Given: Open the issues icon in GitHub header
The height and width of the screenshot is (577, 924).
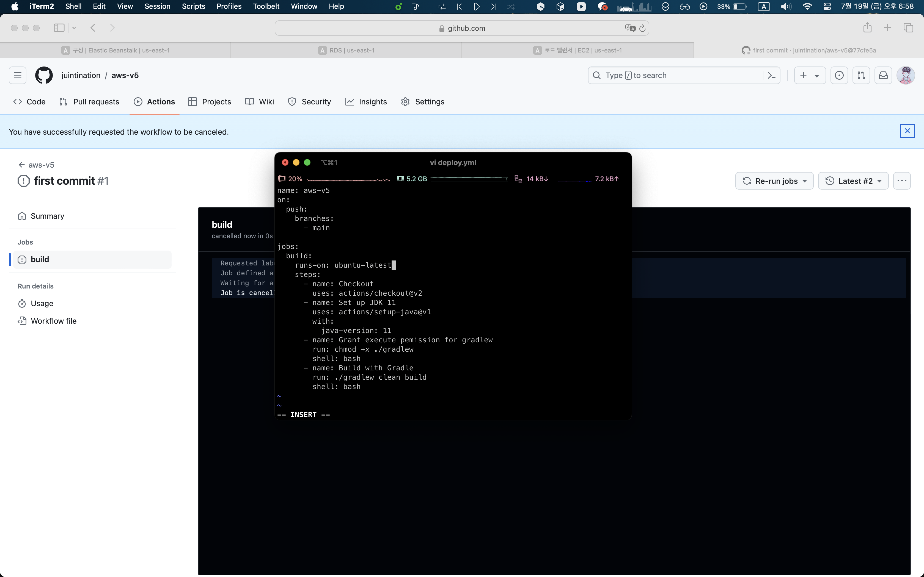Looking at the screenshot, I should (x=839, y=75).
